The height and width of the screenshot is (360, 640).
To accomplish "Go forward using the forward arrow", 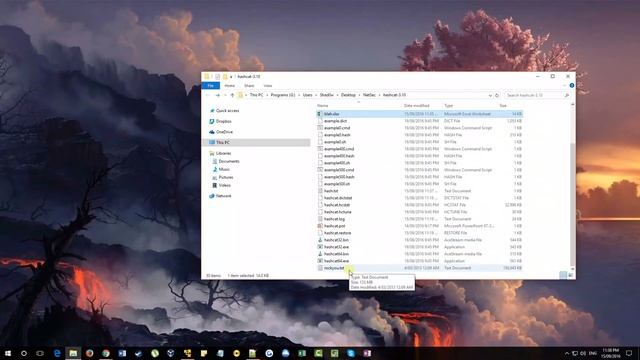I will pos(218,95).
